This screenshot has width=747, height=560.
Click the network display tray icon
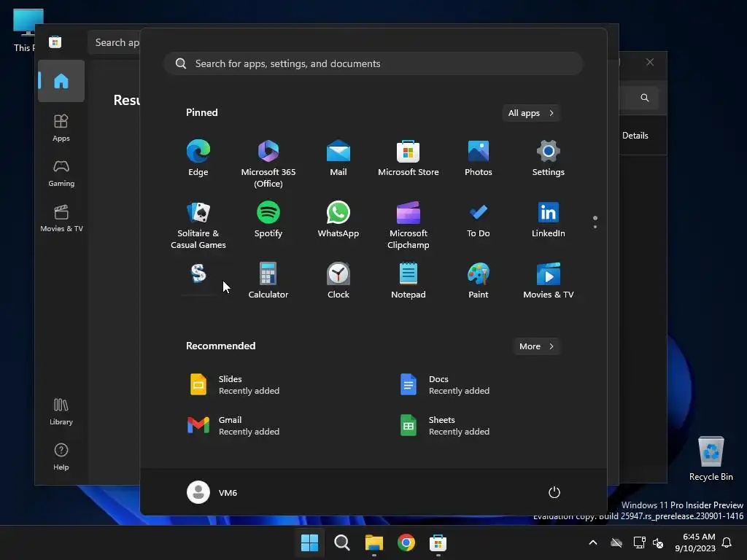coord(639,542)
